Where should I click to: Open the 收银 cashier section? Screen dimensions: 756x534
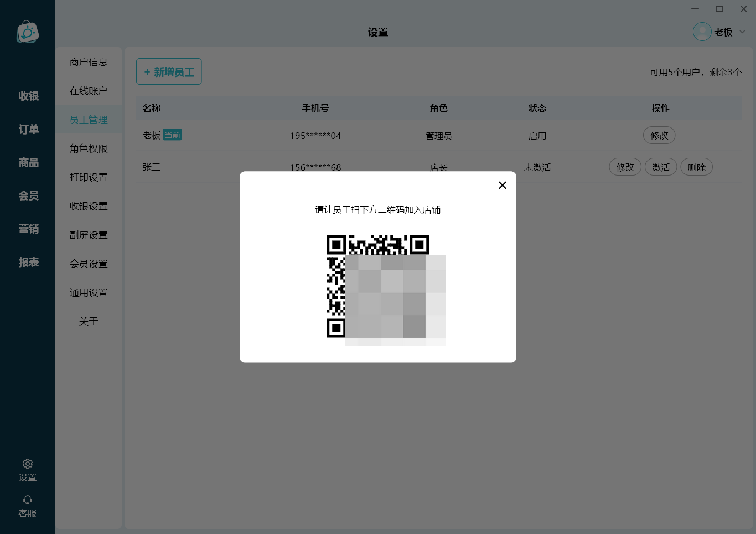(28, 96)
